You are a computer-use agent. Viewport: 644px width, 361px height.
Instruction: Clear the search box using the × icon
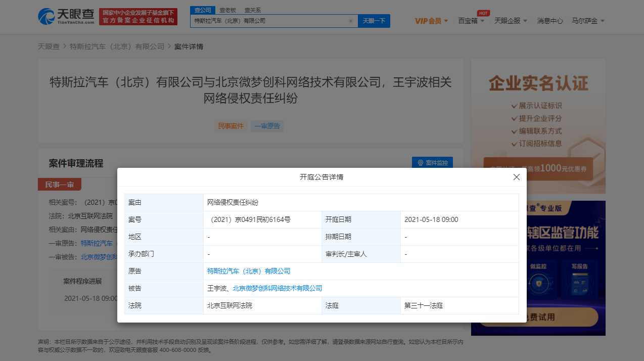(351, 21)
